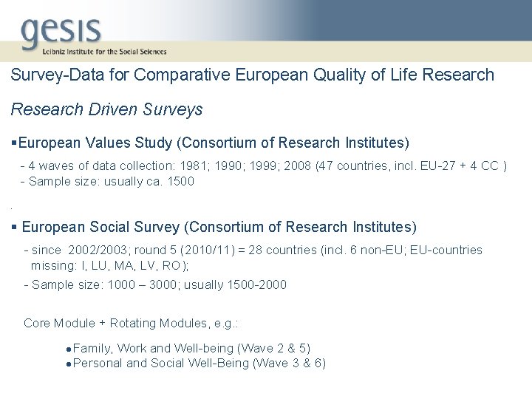Click the European Values Study heading text

pyautogui.click(x=214, y=142)
